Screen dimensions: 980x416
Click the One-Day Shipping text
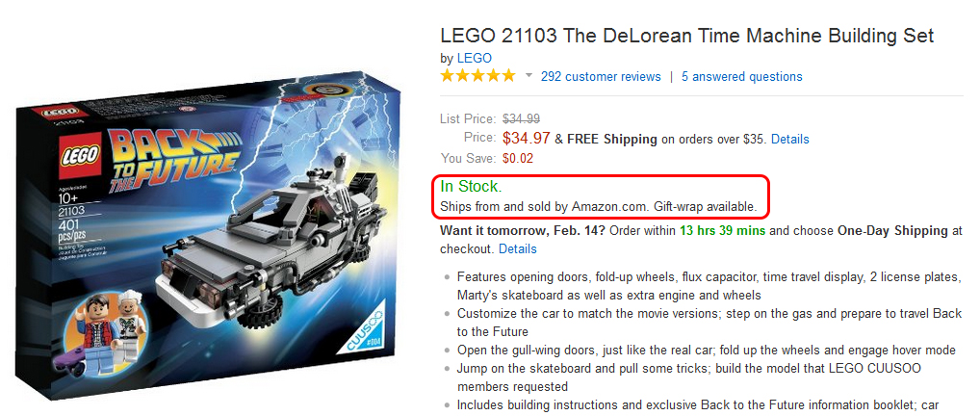point(890,231)
